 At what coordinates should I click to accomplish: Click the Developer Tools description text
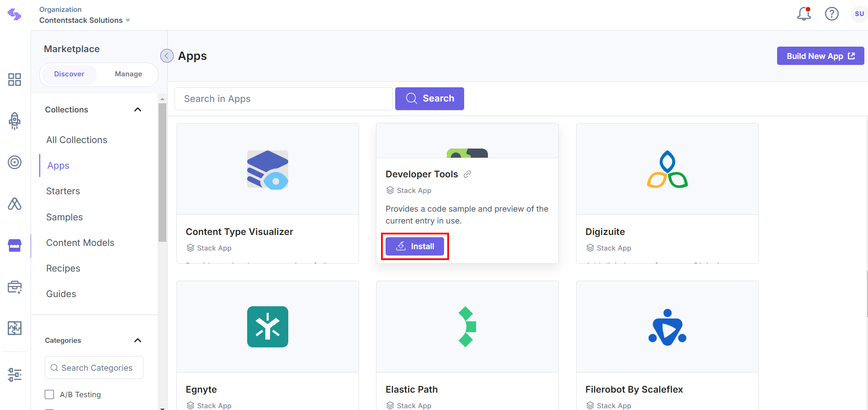(467, 215)
